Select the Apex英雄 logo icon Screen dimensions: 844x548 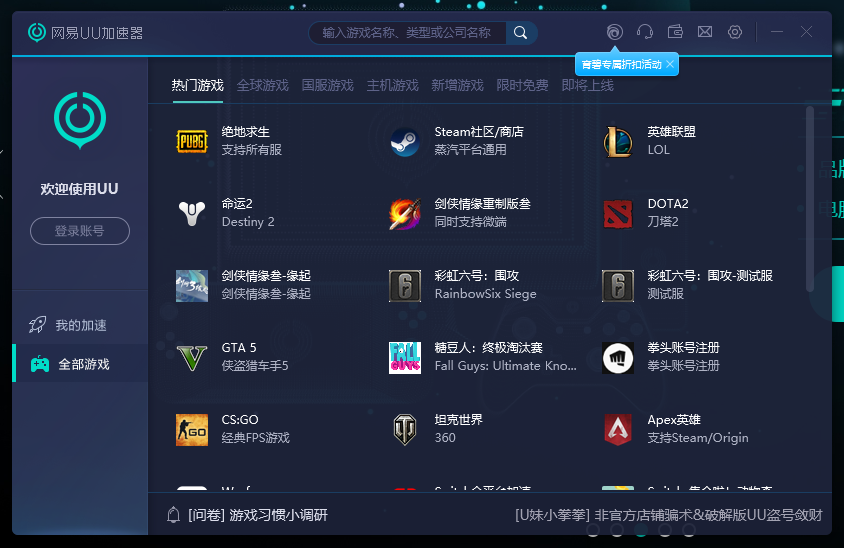[618, 430]
